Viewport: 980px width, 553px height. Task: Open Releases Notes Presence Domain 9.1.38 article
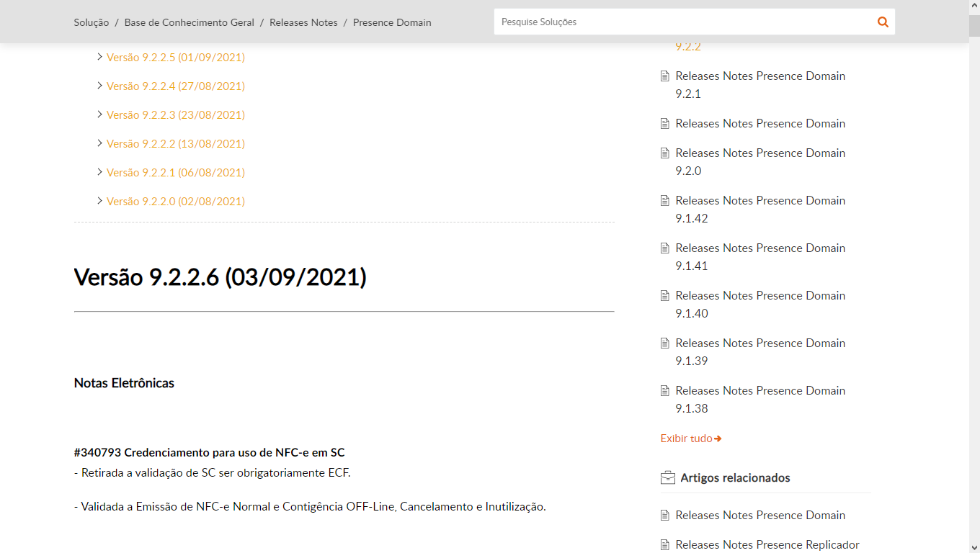click(760, 399)
